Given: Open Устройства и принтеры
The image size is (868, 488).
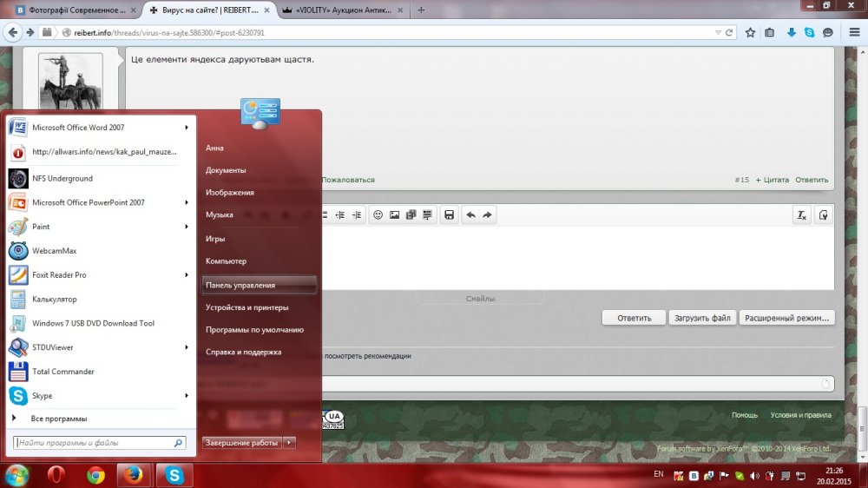Looking at the screenshot, I should tap(247, 307).
